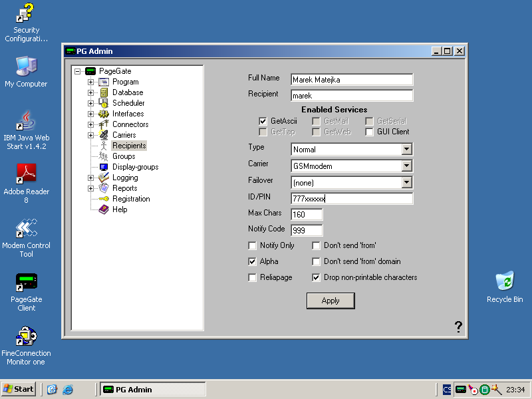The image size is (532, 399).
Task: Expand the Logging tree node
Action: [90, 178]
